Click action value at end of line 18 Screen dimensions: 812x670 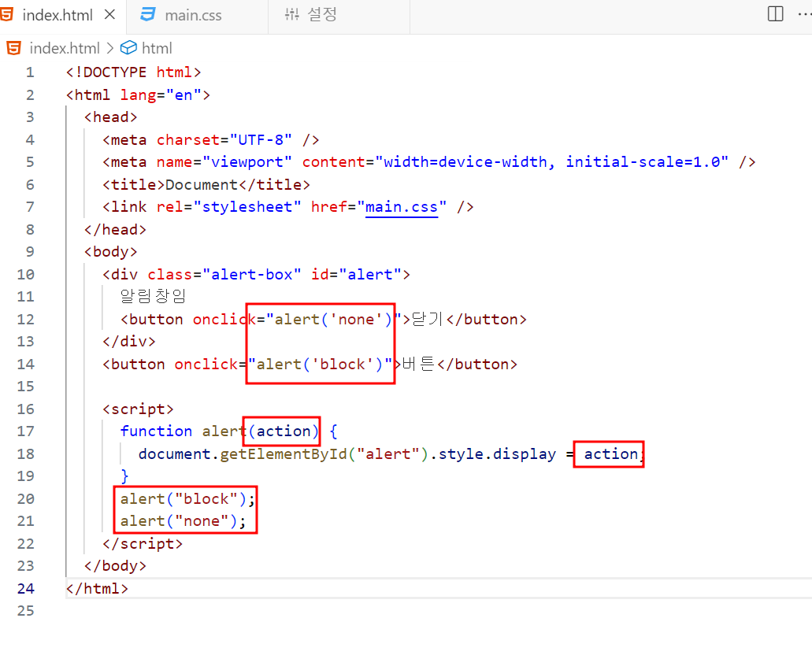tap(611, 454)
